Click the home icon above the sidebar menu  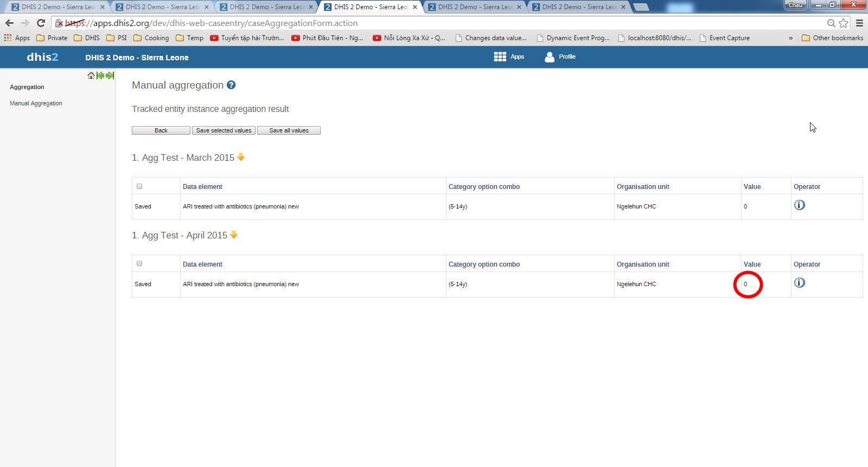(x=91, y=75)
